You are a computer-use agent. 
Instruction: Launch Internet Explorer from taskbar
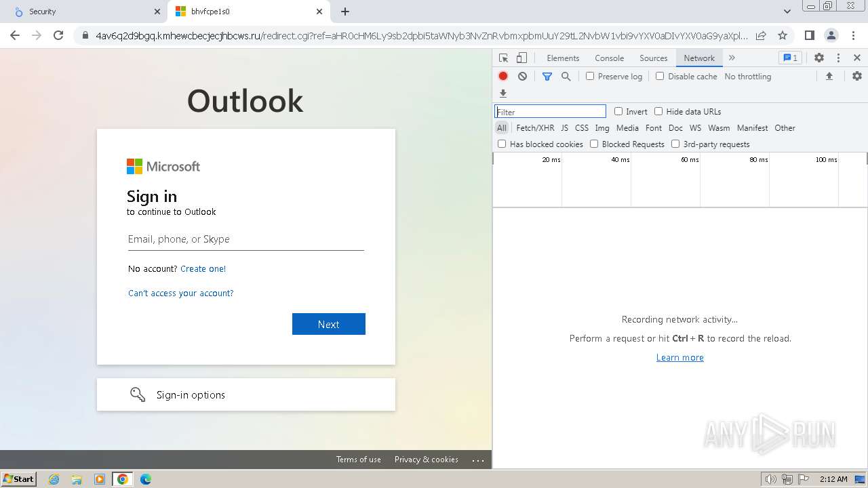(x=54, y=479)
